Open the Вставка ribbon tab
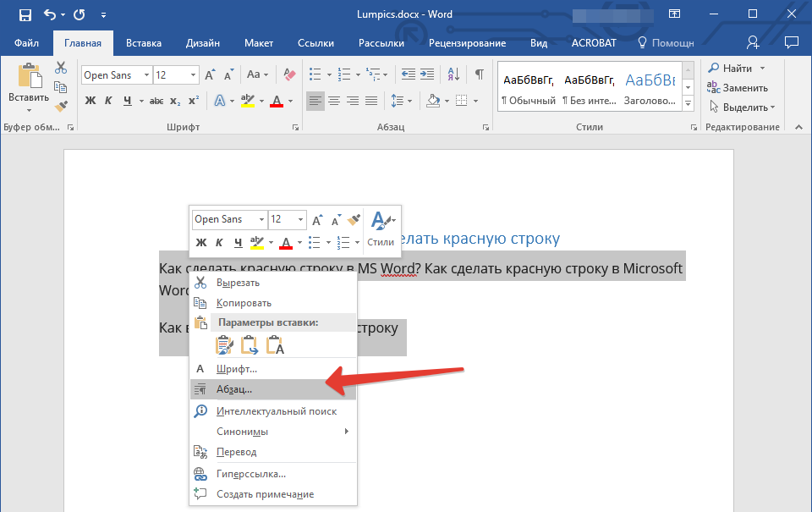The height and width of the screenshot is (512, 812). (144, 43)
